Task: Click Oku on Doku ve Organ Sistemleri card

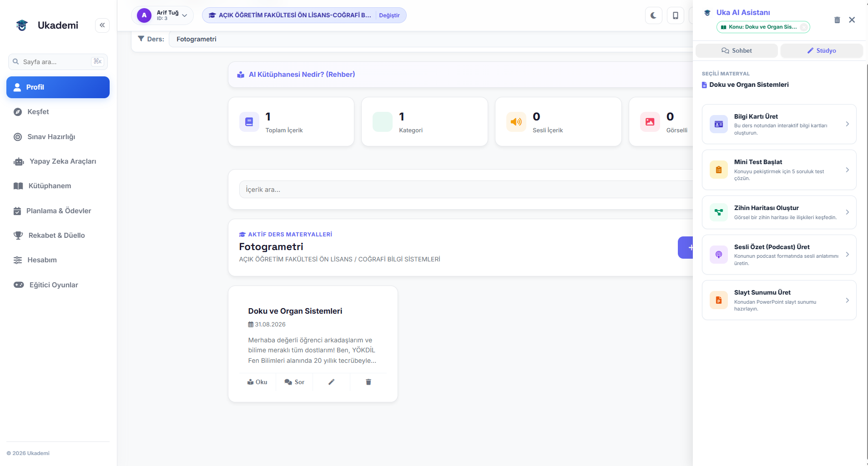Action: point(257,382)
